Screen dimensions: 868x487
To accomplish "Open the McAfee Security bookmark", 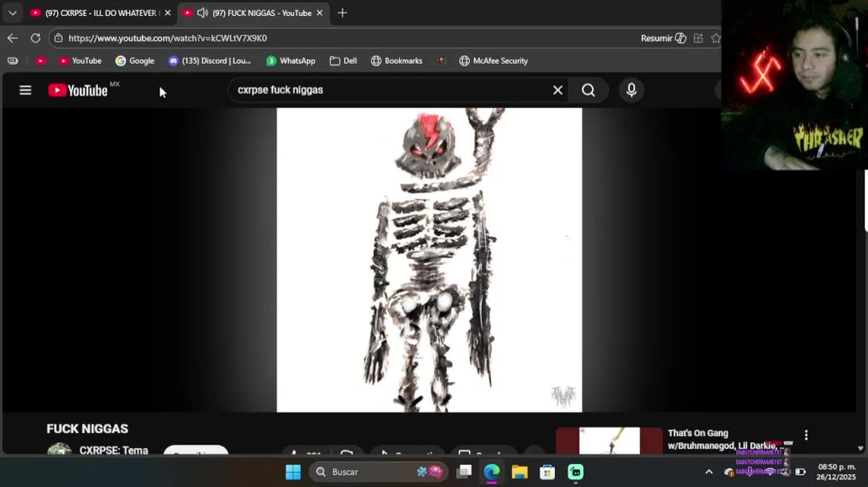I will point(493,61).
